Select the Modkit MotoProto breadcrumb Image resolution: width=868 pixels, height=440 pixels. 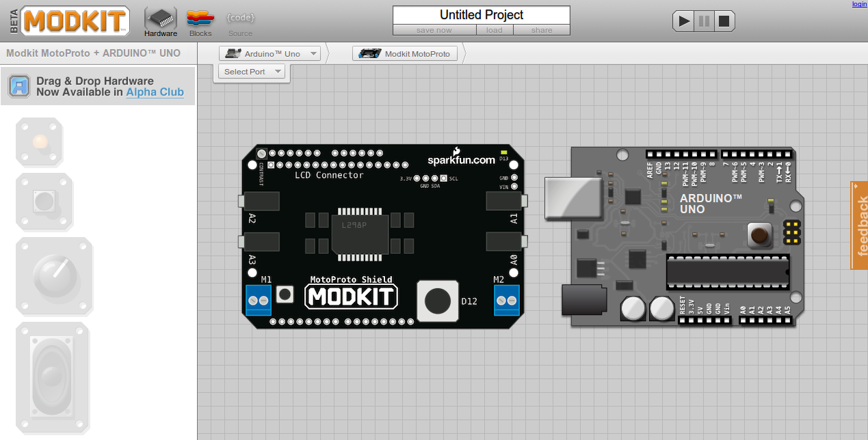pos(406,53)
